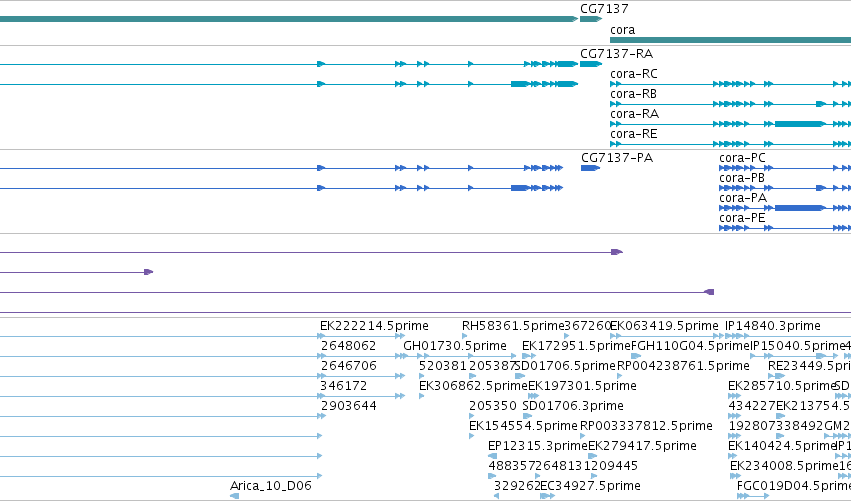Select the RP003337812.5prime label
The image size is (851, 501).
(646, 426)
